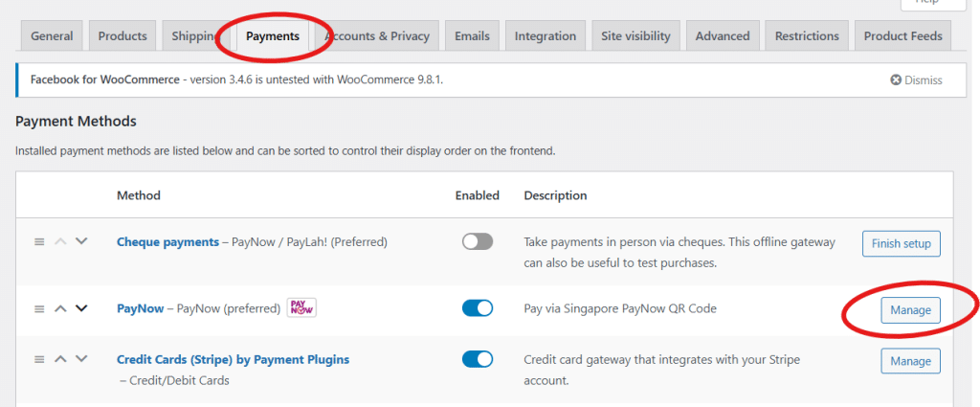The image size is (980, 407).
Task: Click the PayNow logo badge
Action: click(x=301, y=308)
